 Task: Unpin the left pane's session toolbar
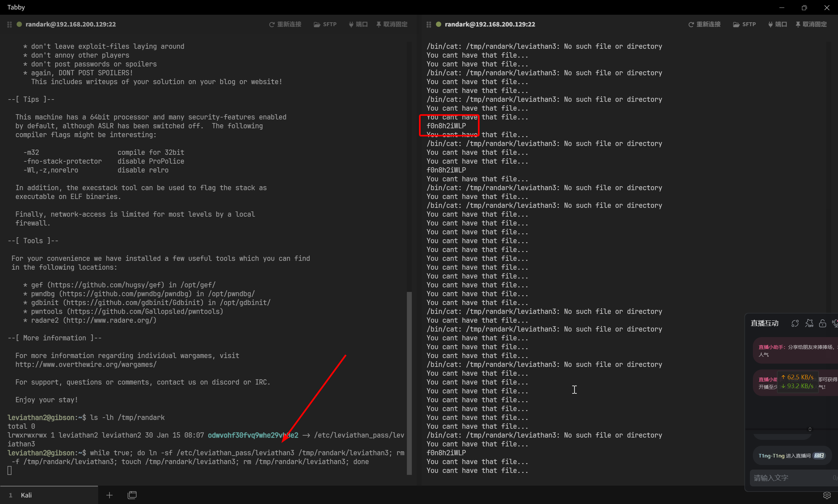[x=392, y=25]
